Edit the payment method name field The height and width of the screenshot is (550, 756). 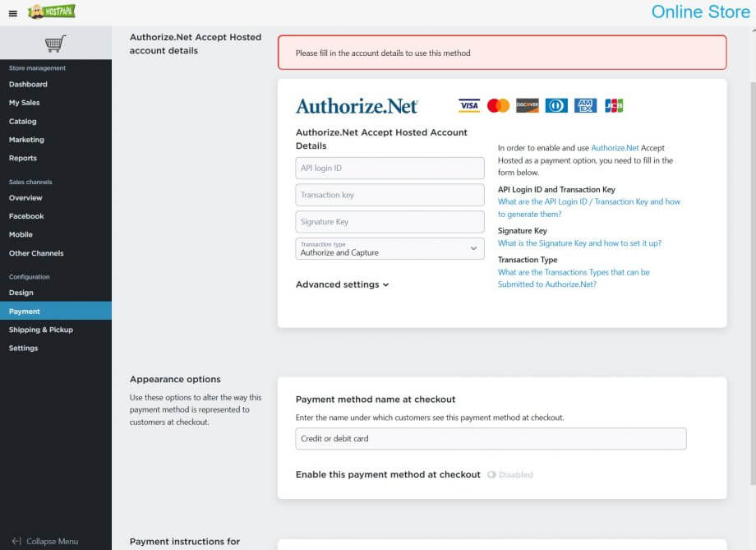[491, 438]
